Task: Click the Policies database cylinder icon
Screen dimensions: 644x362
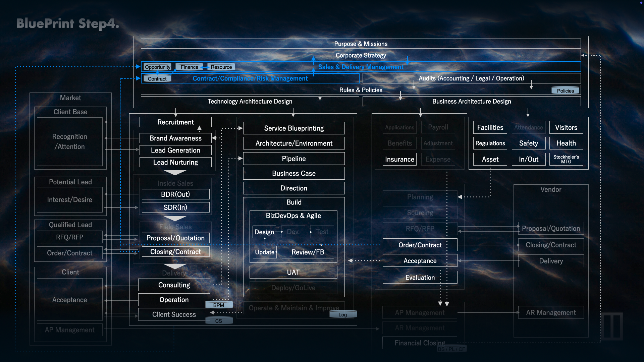Action: 565,90
